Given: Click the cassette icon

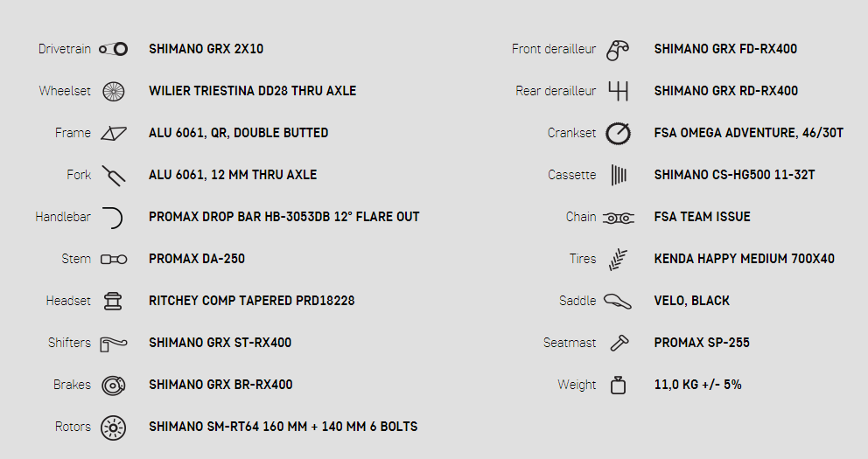Looking at the screenshot, I should [619, 175].
